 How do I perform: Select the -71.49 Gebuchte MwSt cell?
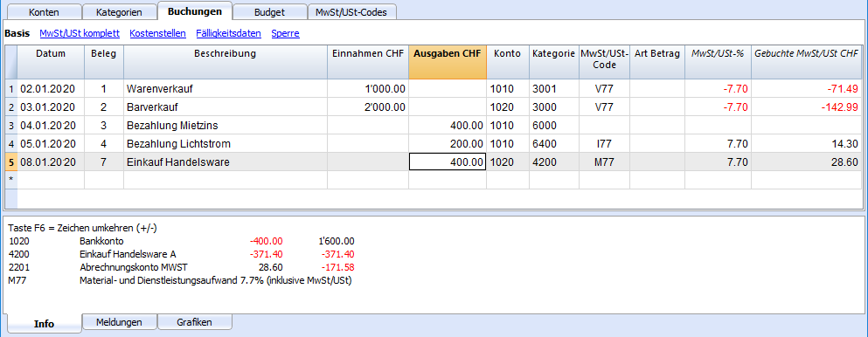click(x=807, y=88)
